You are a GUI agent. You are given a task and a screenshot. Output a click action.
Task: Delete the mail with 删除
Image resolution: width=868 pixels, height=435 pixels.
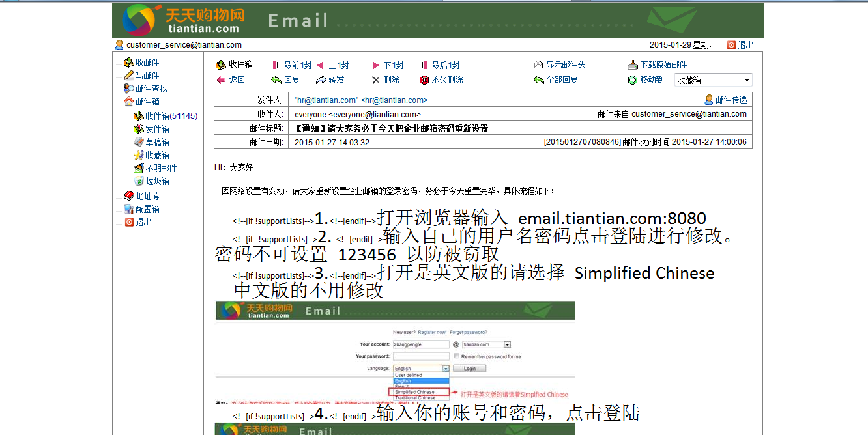(391, 79)
